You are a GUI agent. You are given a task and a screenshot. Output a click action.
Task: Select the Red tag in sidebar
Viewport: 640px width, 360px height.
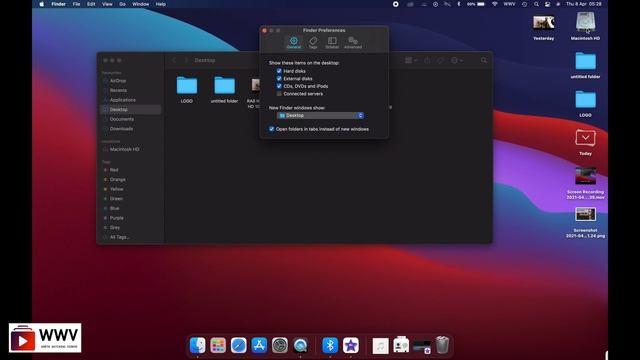131,170
